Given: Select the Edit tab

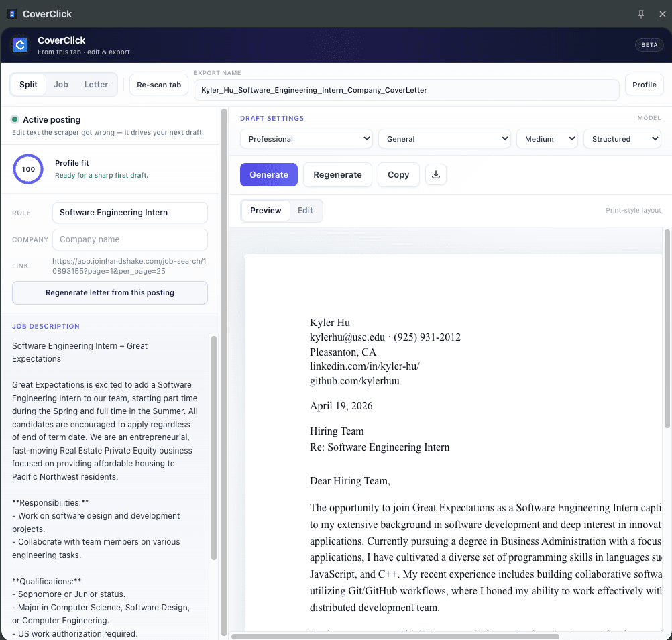Looking at the screenshot, I should [x=305, y=211].
